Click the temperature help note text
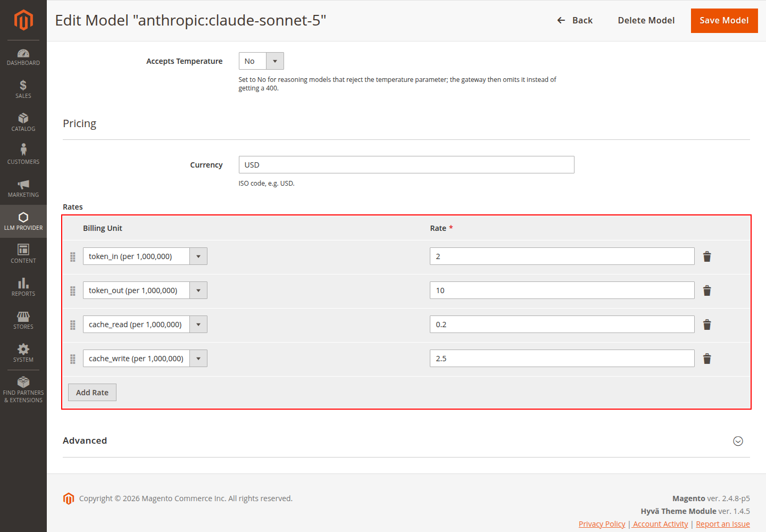766x532 pixels. click(x=397, y=84)
